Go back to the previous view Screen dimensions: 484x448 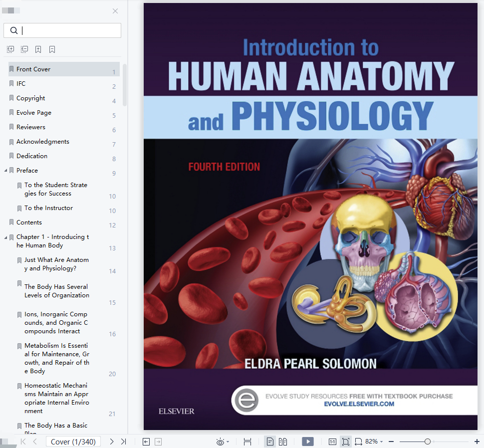(146, 442)
